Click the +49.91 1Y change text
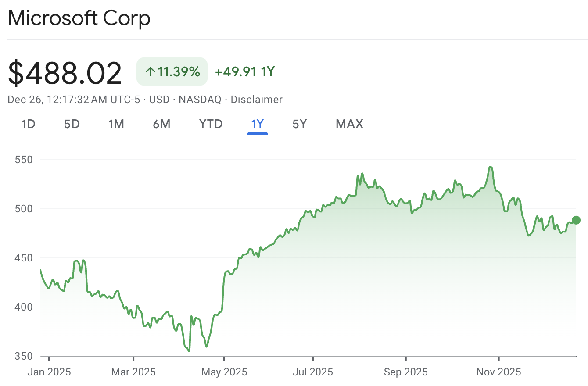Image resolution: width=588 pixels, height=386 pixels. coord(244,71)
